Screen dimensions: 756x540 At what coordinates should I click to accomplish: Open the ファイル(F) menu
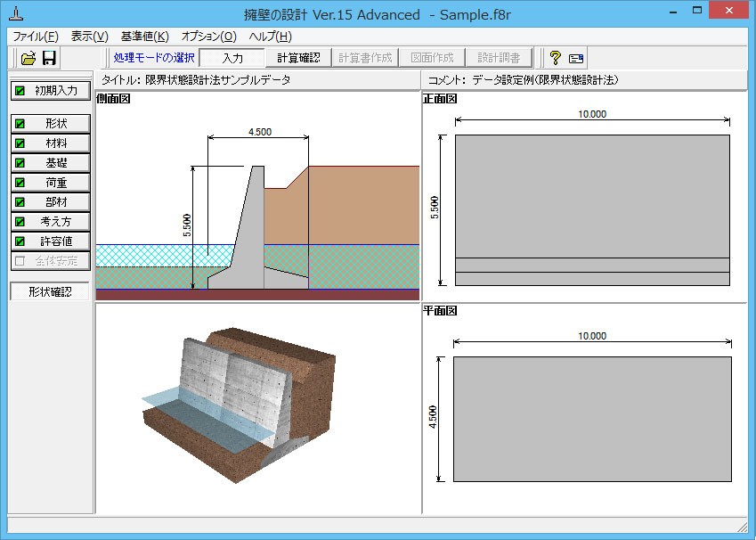pos(36,37)
